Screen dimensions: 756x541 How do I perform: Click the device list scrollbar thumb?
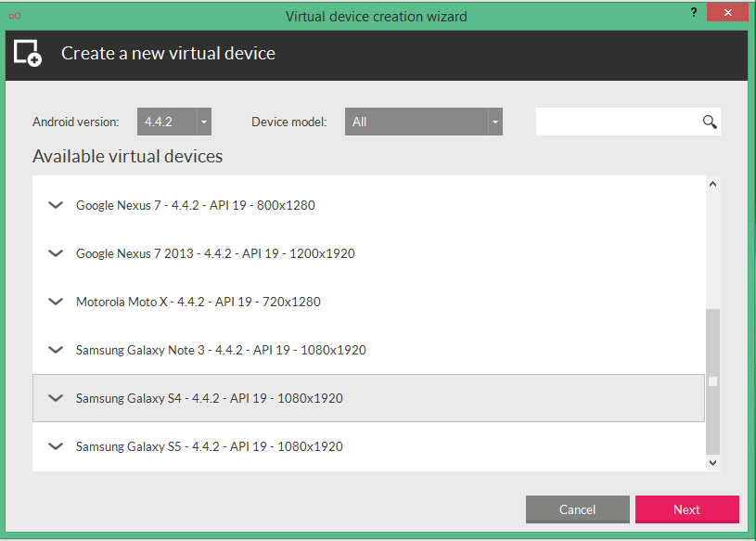point(713,381)
